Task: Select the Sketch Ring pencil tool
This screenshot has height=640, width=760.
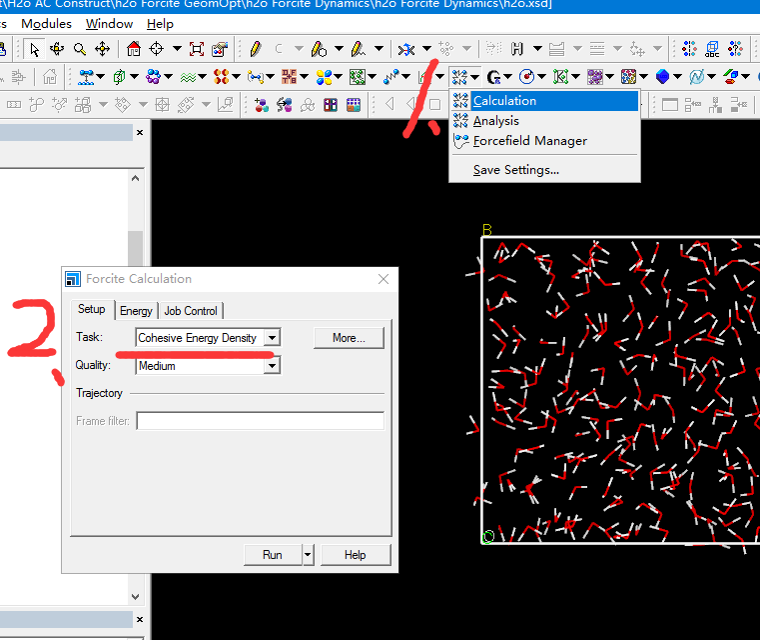Action: click(318, 49)
